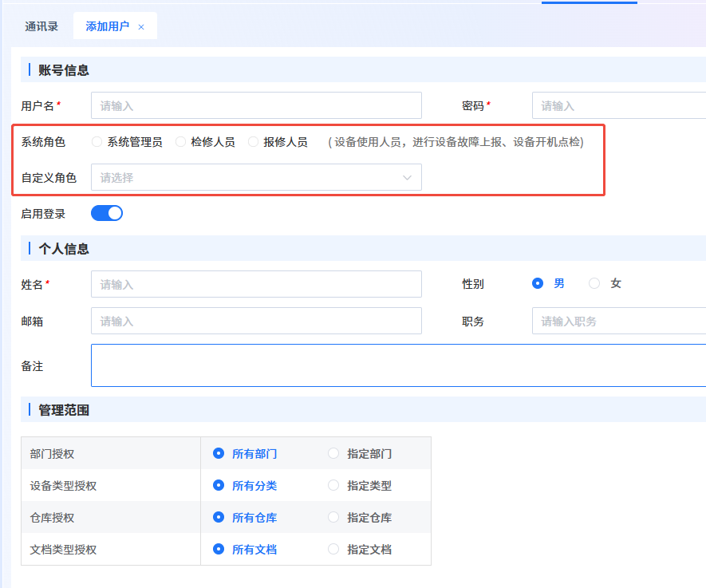Viewport: 706px width, 588px height.
Task: Click the 职务 input field
Action: (x=618, y=321)
